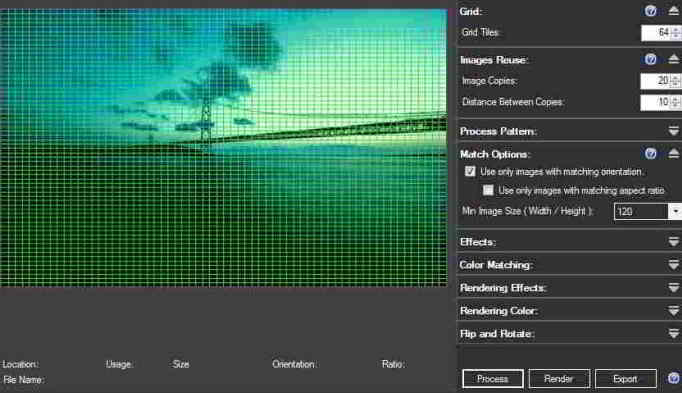The image size is (682, 393).
Task: Expand the Rendering Effects section
Action: coord(674,288)
